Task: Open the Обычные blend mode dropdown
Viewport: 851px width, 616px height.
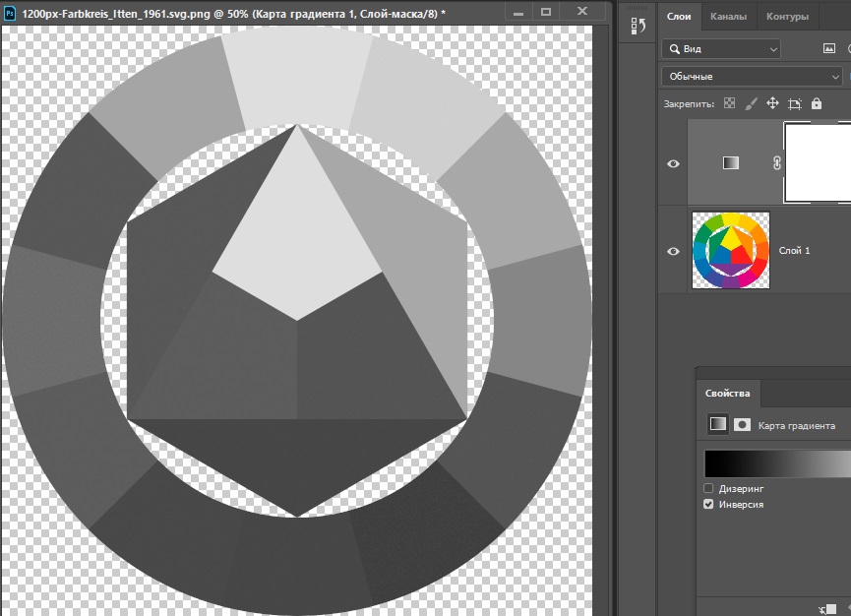Action: (x=752, y=77)
